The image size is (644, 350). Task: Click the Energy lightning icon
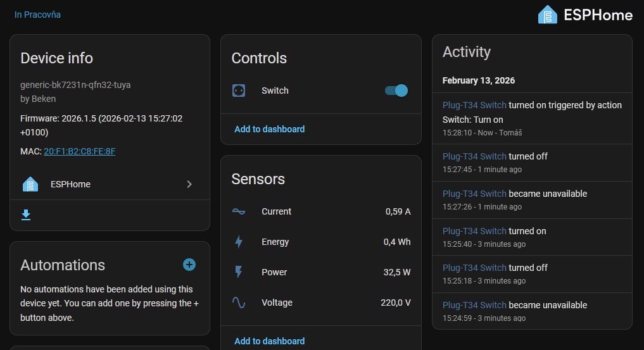tap(239, 242)
